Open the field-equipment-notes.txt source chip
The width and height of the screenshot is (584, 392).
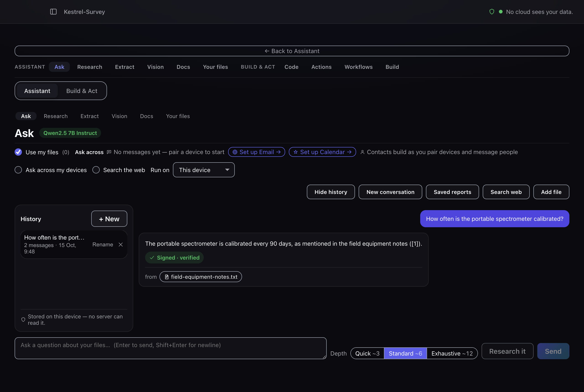tap(201, 277)
